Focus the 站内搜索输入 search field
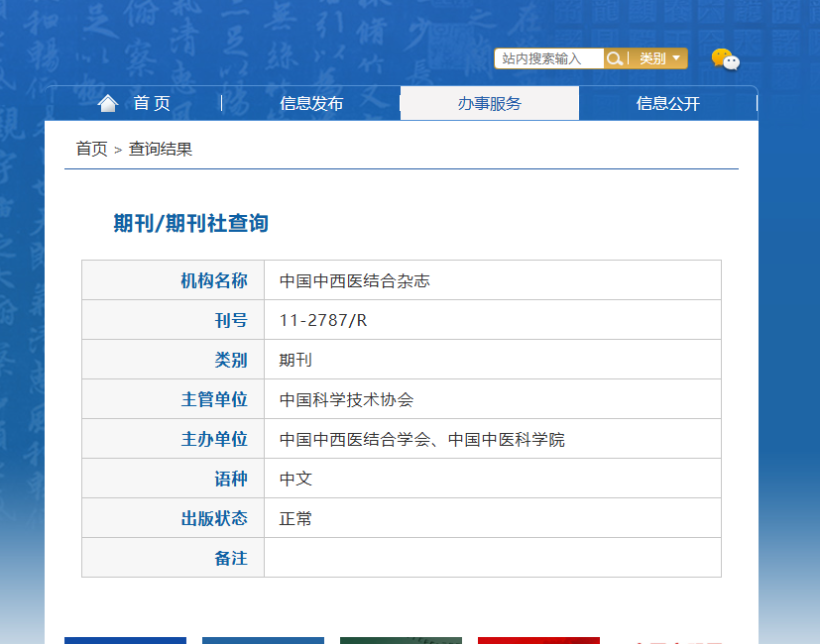Screen dimensions: 820x644 [x=549, y=58]
